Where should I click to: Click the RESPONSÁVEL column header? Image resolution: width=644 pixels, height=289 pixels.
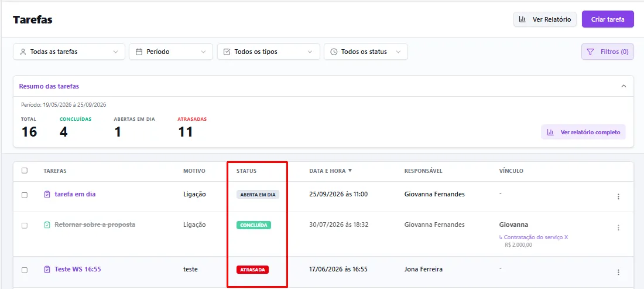tap(423, 171)
